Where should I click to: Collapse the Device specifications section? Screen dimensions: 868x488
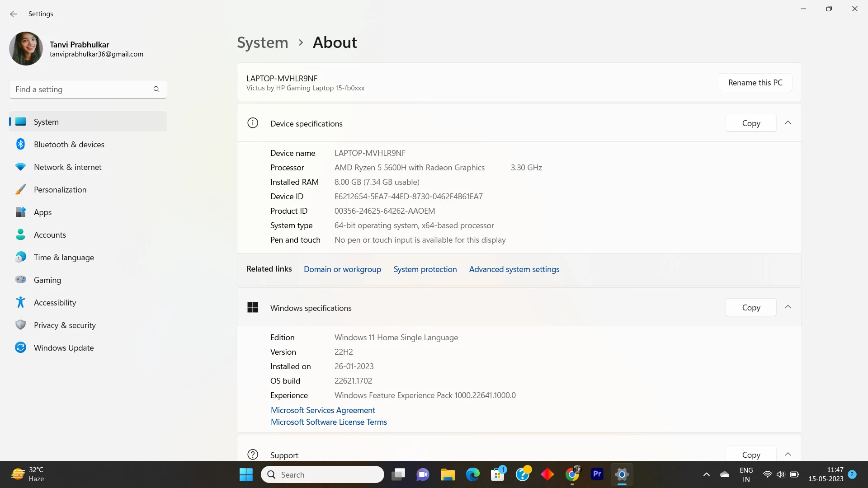click(x=788, y=123)
